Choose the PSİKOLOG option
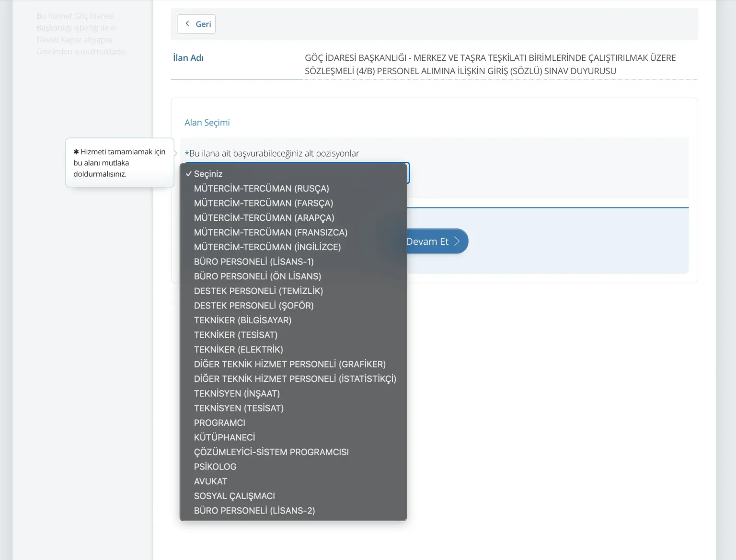The image size is (736, 560). click(x=215, y=467)
